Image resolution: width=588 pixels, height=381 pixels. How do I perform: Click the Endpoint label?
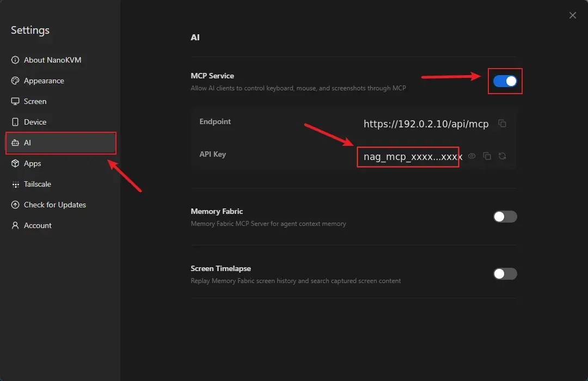(215, 121)
